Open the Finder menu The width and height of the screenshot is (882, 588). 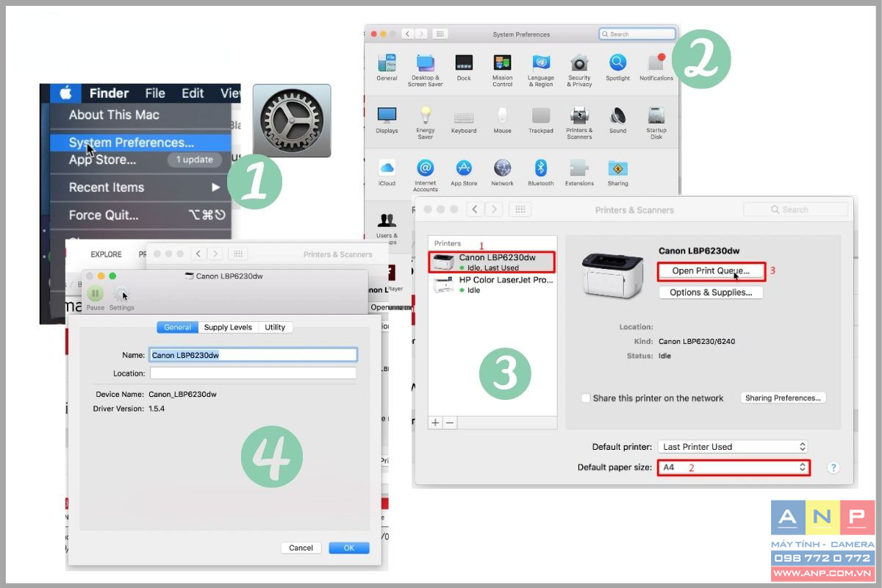click(109, 93)
